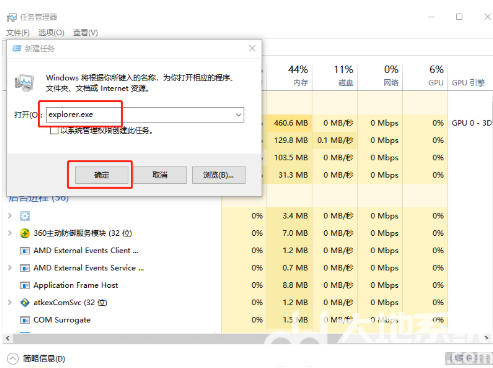Select the 8.8 MB memory cell
Image resolution: width=493 pixels, height=368 pixels.
(x=290, y=285)
